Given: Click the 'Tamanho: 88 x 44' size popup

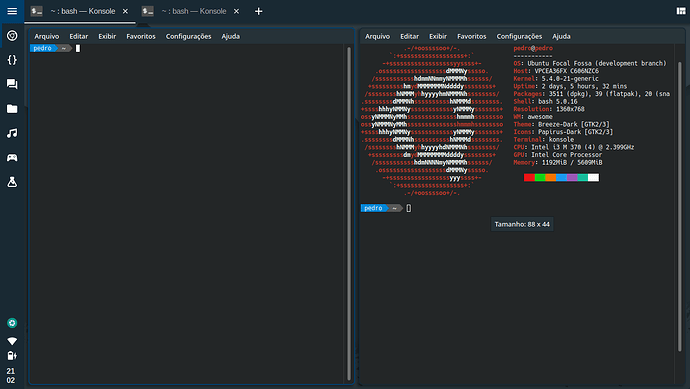Looking at the screenshot, I should click(522, 224).
